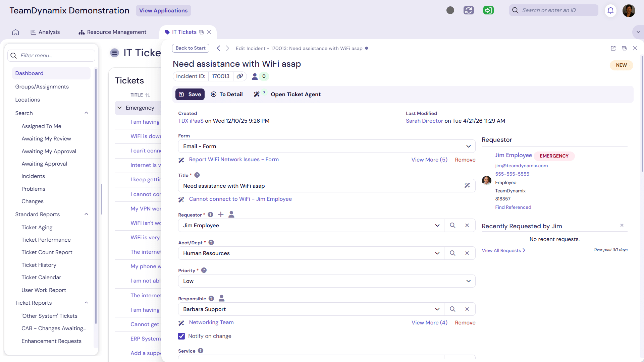Open Assigned To Me search
Viewport: 644px width, 362px height.
coord(41,126)
